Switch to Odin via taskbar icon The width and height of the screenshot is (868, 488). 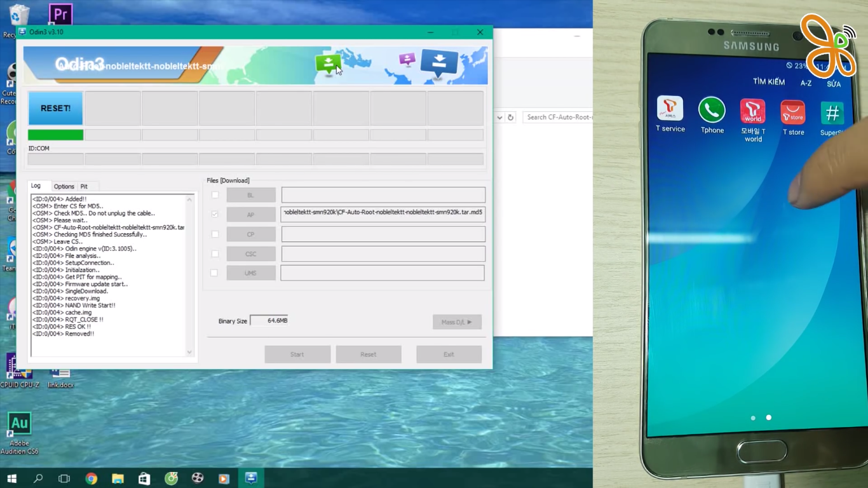pyautogui.click(x=251, y=478)
